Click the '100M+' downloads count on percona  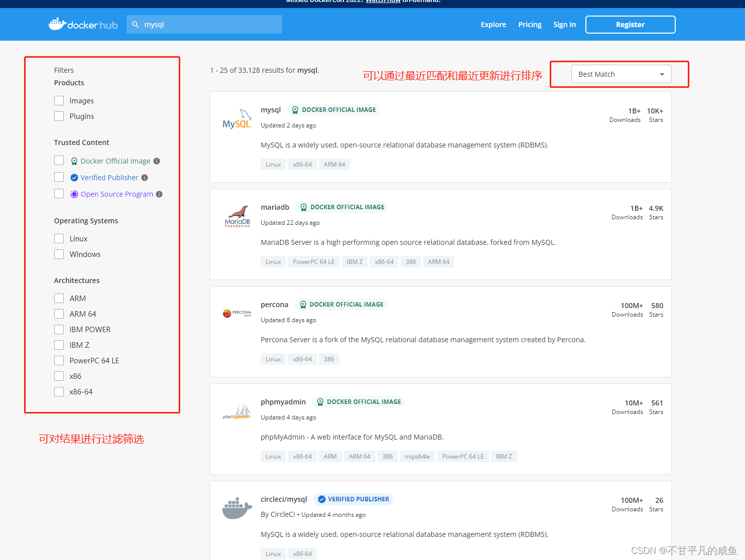pos(632,306)
